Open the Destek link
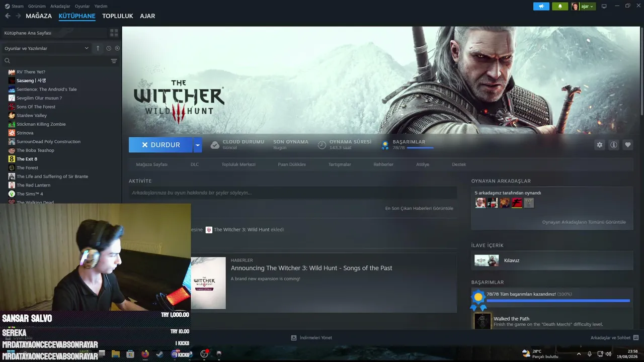 pos(459,164)
